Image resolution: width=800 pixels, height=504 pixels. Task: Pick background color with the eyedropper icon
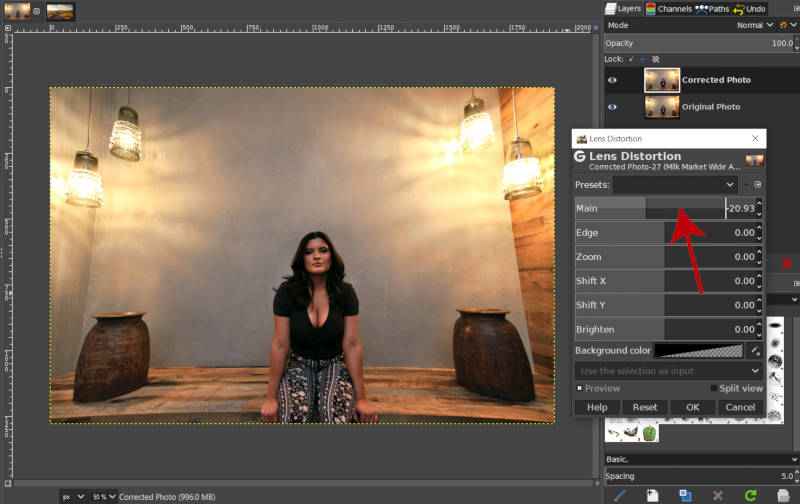[x=755, y=350]
